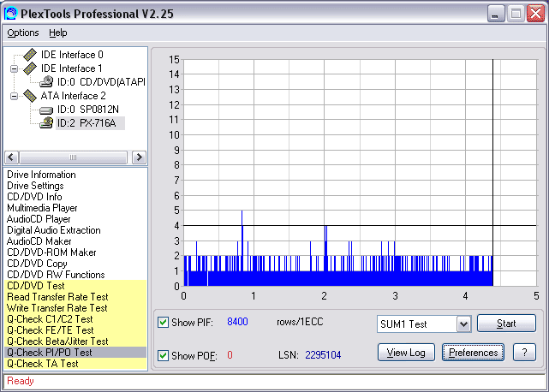This screenshot has height=392, width=549.
Task: Select Q-Check FE/TE Test
Action: (x=75, y=330)
